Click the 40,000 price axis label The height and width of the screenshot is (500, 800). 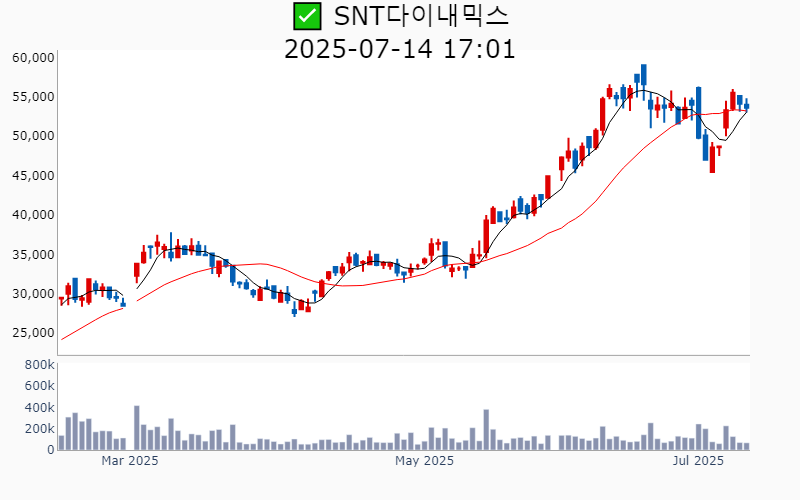coord(33,215)
